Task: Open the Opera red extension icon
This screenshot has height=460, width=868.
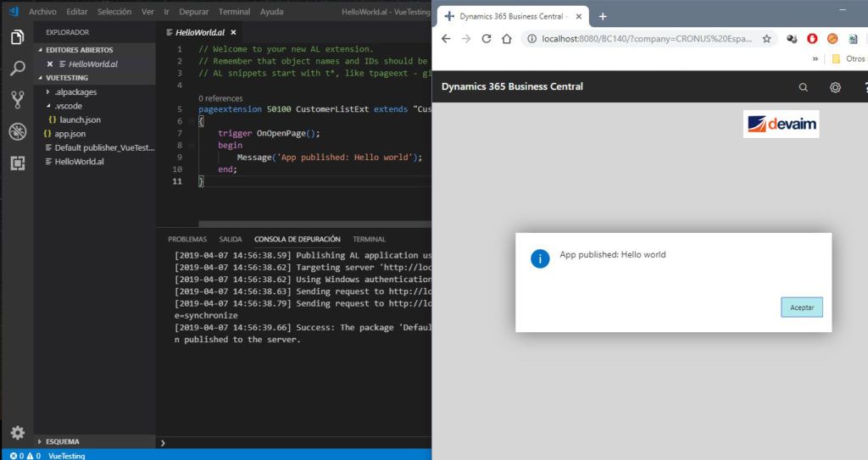Action: tap(812, 39)
